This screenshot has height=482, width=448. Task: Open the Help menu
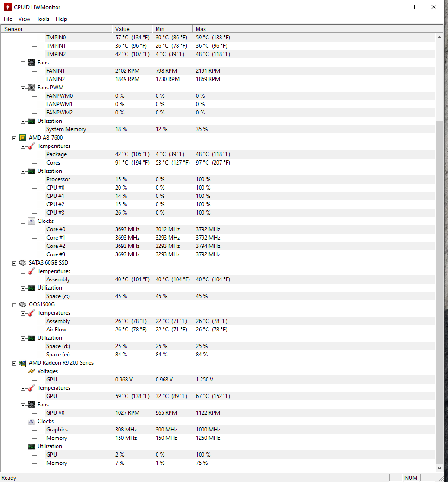coord(61,19)
